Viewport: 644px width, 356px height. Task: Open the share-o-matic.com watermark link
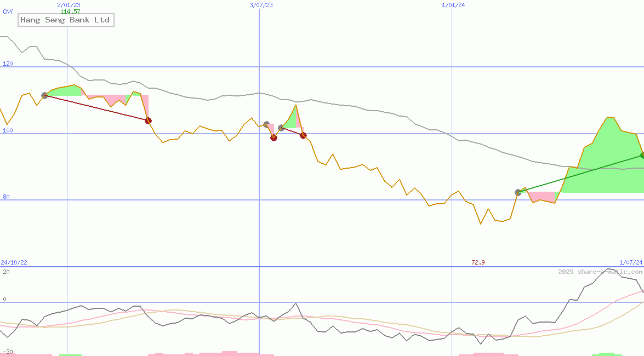600,272
